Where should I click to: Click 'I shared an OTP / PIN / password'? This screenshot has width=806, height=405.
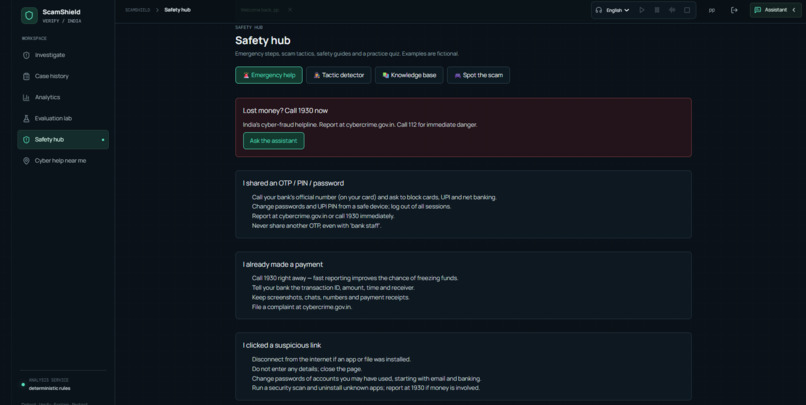(x=293, y=183)
